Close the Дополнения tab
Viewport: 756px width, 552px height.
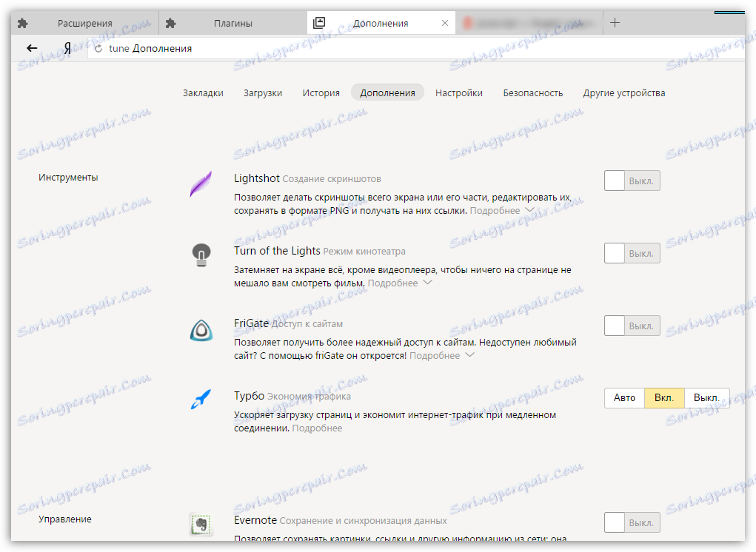point(445,23)
